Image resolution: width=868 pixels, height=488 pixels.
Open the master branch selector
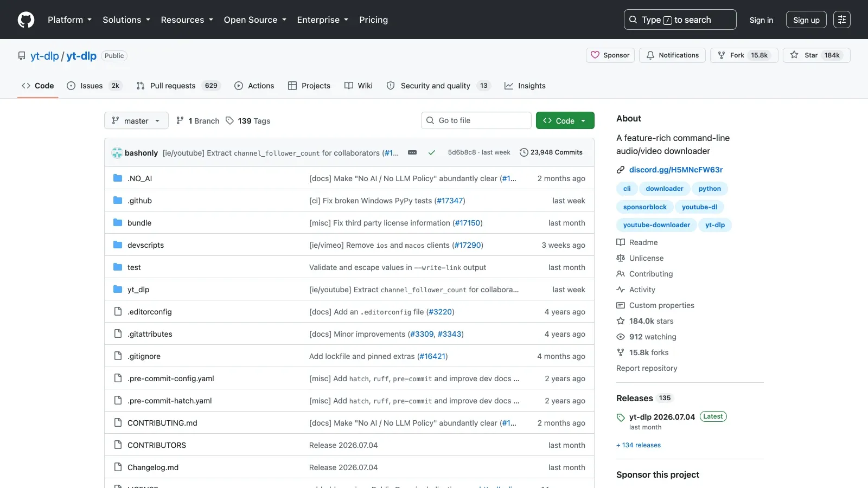pos(136,120)
